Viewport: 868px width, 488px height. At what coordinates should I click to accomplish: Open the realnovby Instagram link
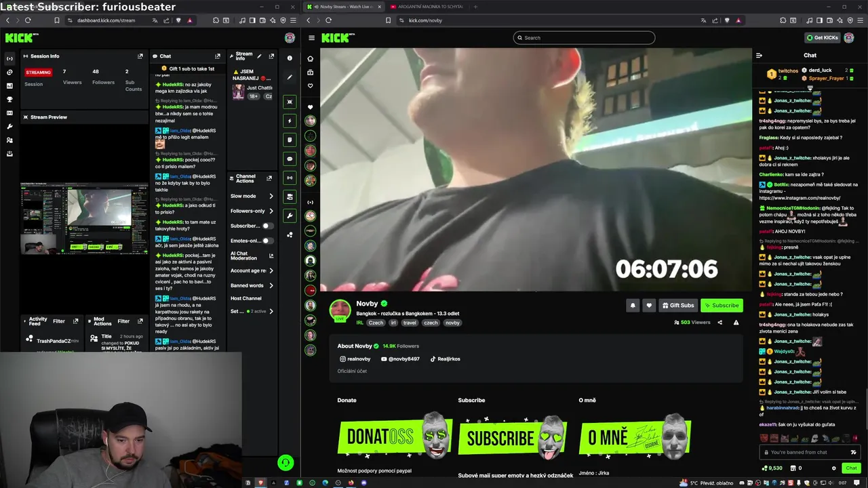pyautogui.click(x=355, y=359)
